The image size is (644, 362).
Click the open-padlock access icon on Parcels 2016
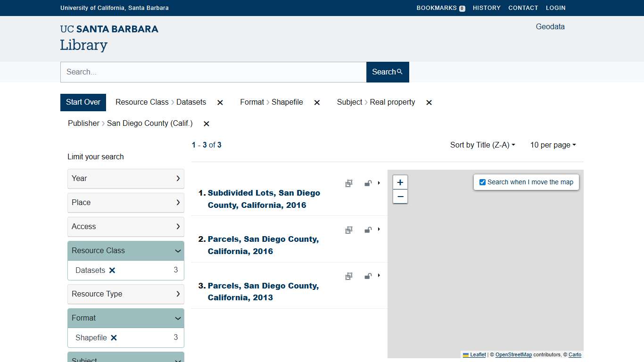368,230
